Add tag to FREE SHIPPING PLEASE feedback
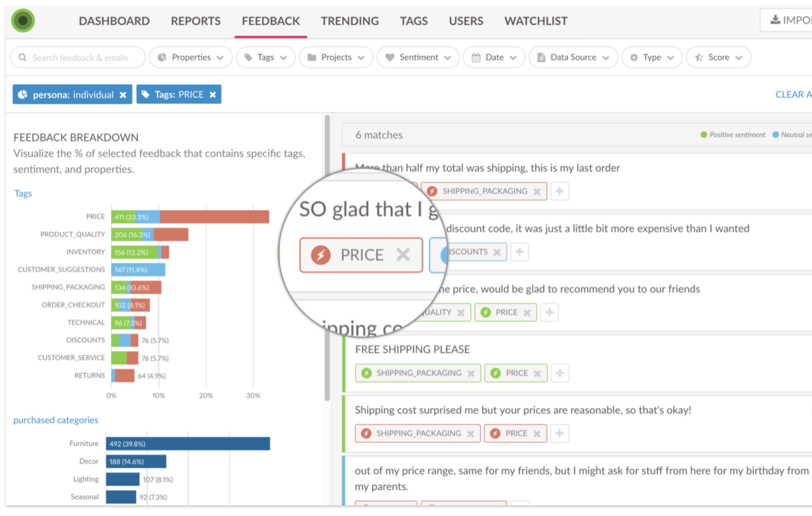The height and width of the screenshot is (516, 812). (x=560, y=373)
